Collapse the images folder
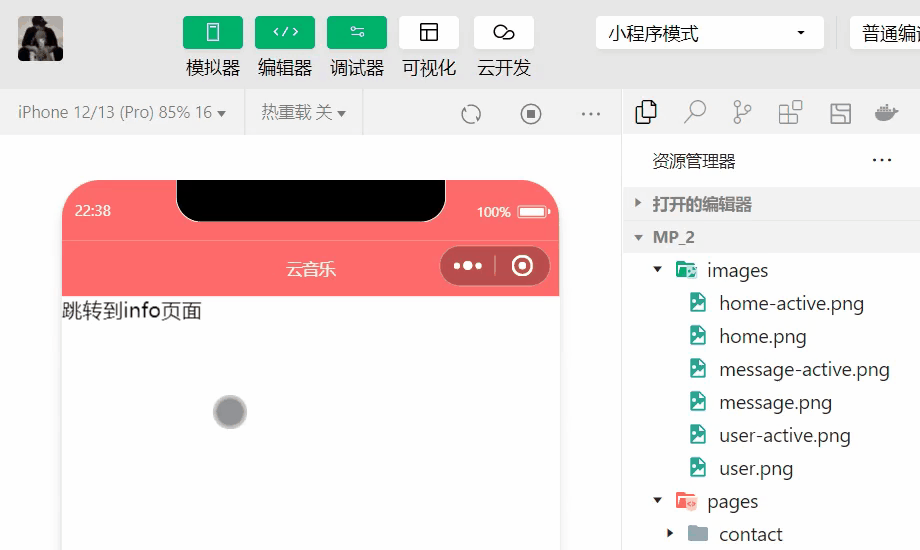The image size is (920, 550). [x=657, y=269]
